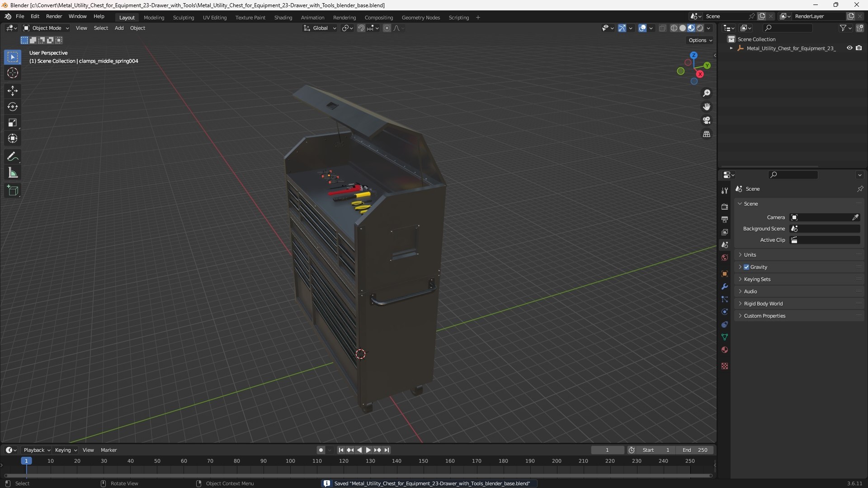Open Material properties tab icon
Image resolution: width=868 pixels, height=488 pixels.
pyautogui.click(x=725, y=350)
